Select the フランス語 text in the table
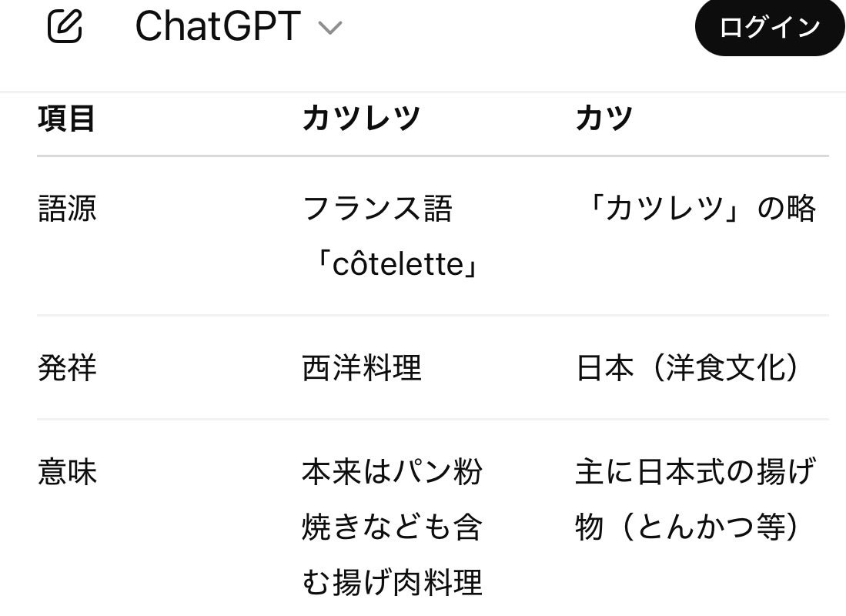The image size is (846, 616). click(x=377, y=209)
